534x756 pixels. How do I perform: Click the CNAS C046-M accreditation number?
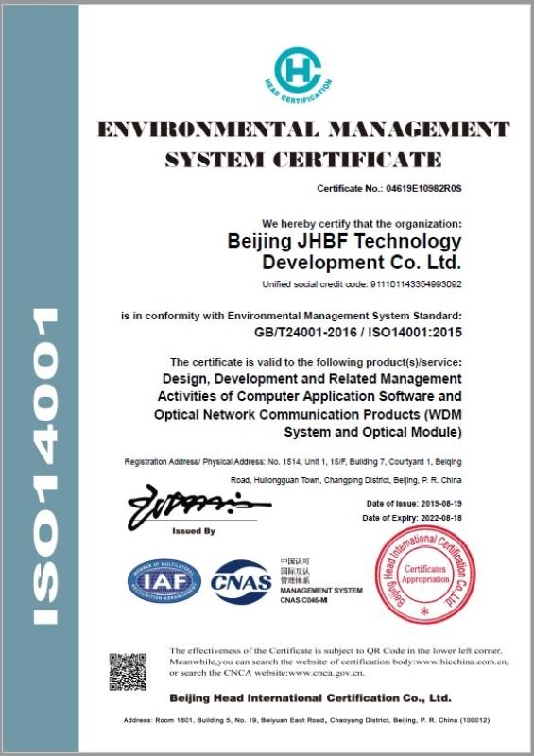[304, 600]
